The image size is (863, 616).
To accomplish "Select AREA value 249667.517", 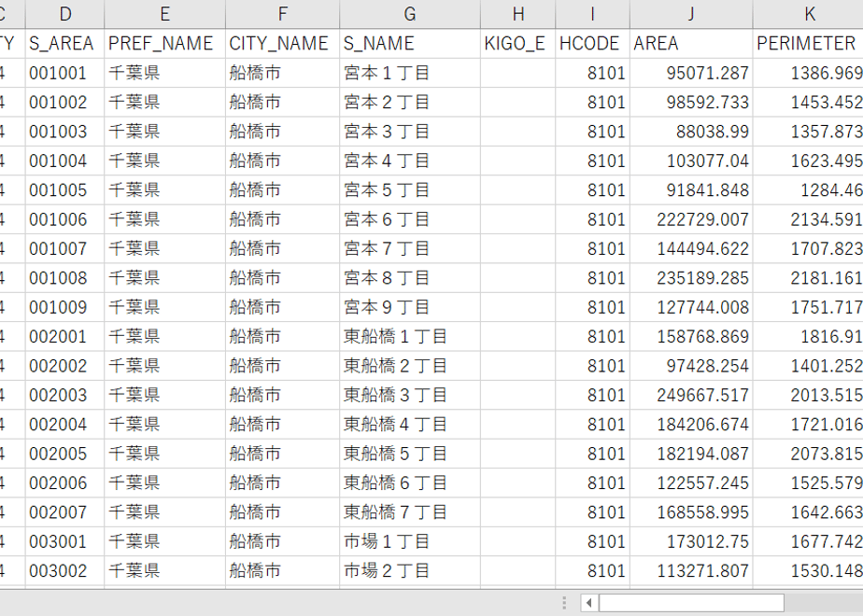I will 691,395.
